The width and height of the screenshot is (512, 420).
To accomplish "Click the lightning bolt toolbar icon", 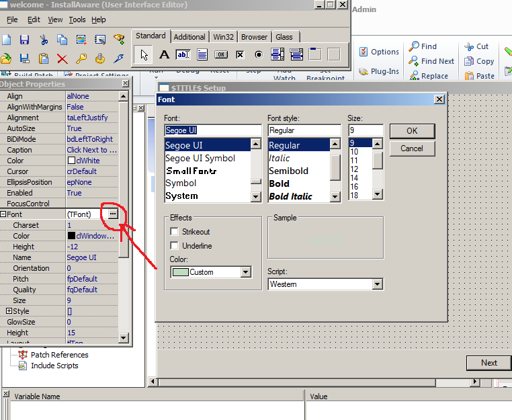I will (x=119, y=58).
